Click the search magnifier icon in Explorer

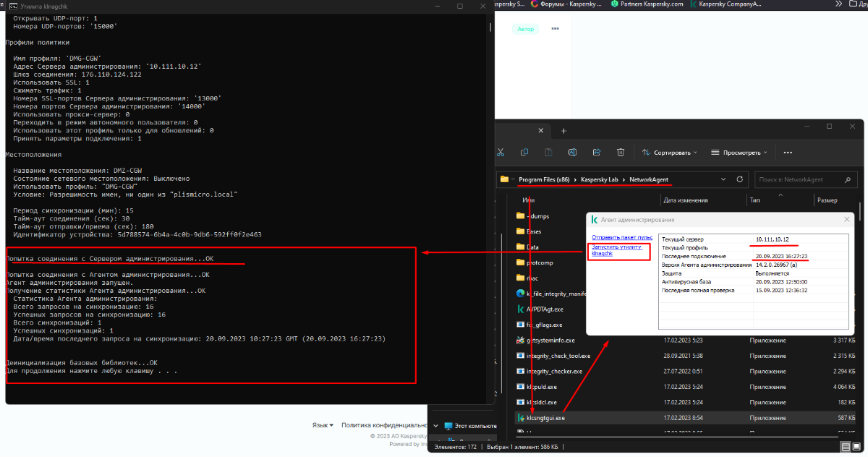coord(846,179)
